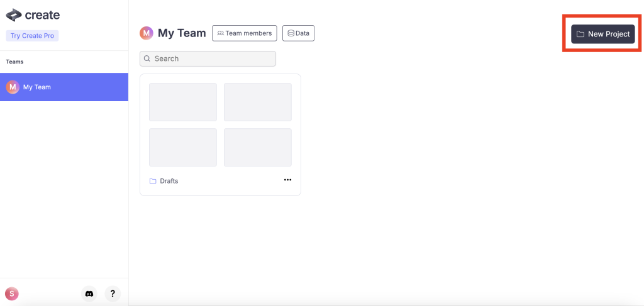Open the Try Create Pro upgrade button
Viewport: 644px width, 306px height.
pyautogui.click(x=32, y=36)
